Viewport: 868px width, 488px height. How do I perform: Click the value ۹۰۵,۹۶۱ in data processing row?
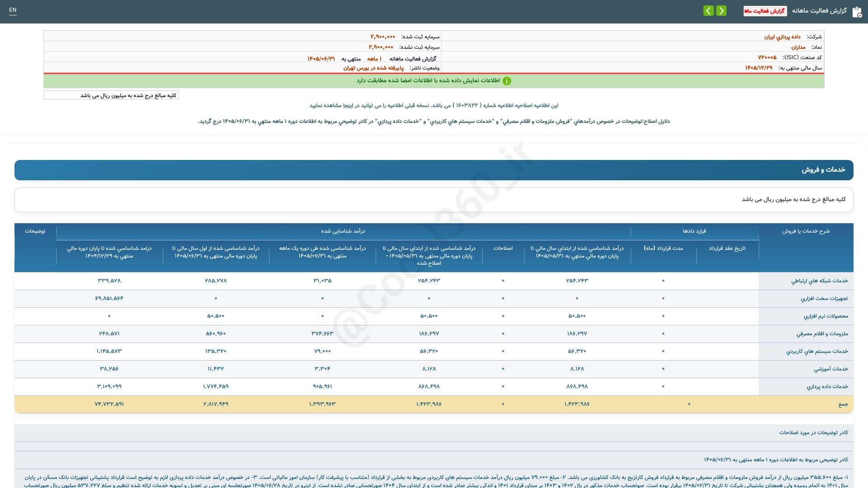pyautogui.click(x=322, y=386)
